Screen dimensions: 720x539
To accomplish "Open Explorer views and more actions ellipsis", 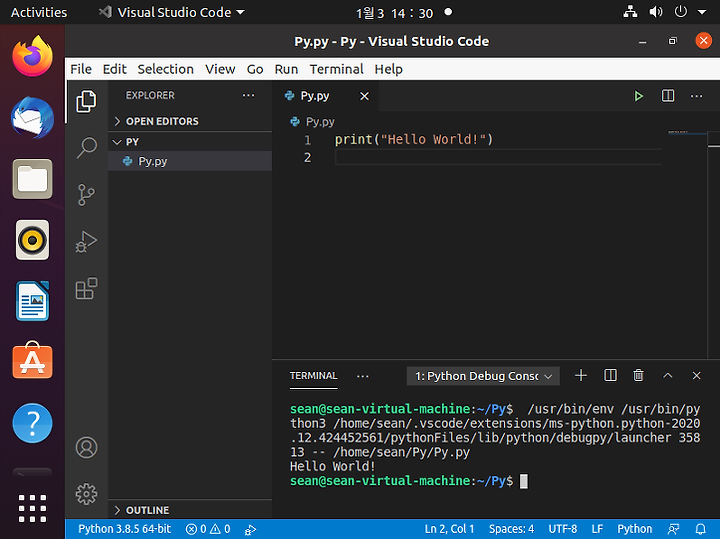I will tap(248, 95).
